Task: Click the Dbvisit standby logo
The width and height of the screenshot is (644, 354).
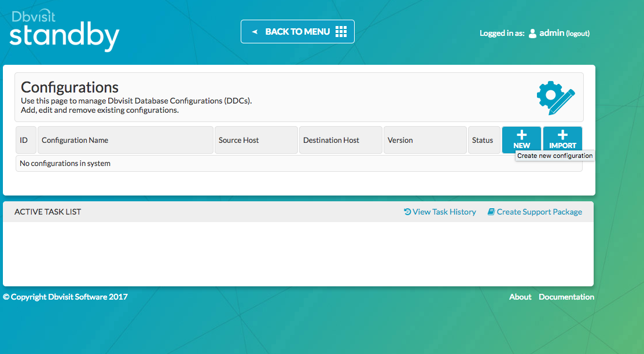Action: coord(64,31)
